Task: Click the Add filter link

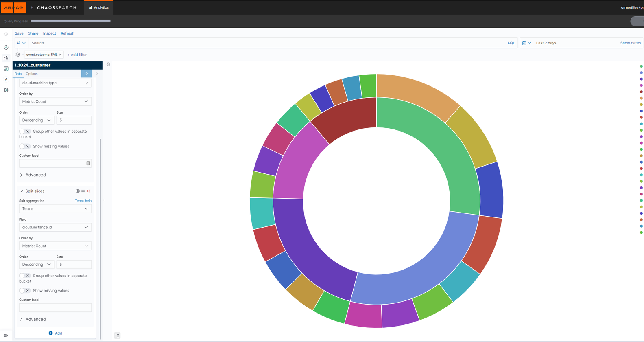Action: (x=77, y=55)
